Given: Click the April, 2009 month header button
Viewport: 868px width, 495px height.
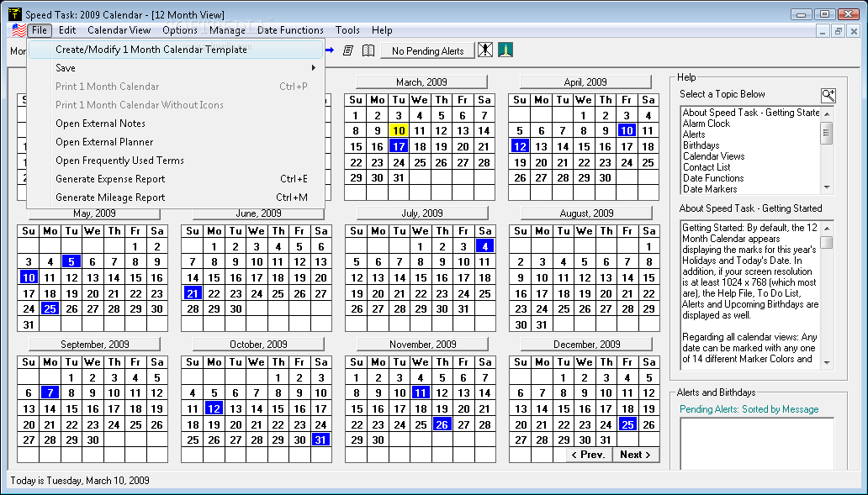Looking at the screenshot, I should tap(585, 82).
